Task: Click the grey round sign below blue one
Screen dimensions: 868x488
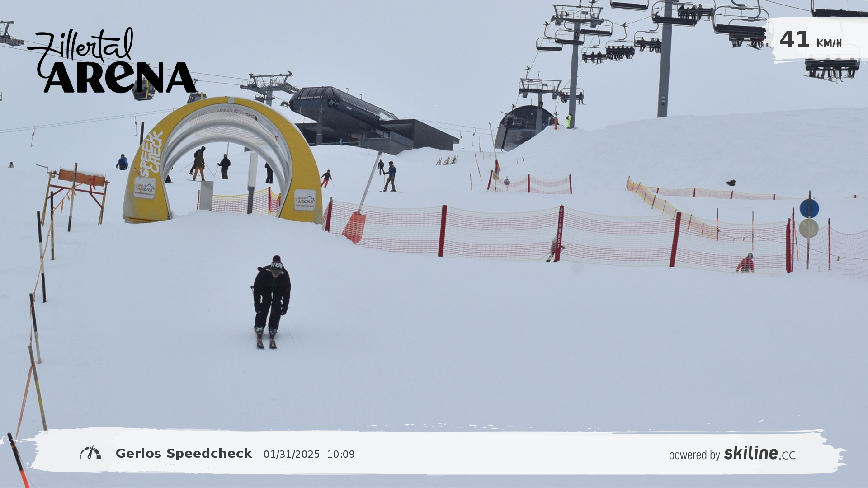Action: [x=808, y=228]
